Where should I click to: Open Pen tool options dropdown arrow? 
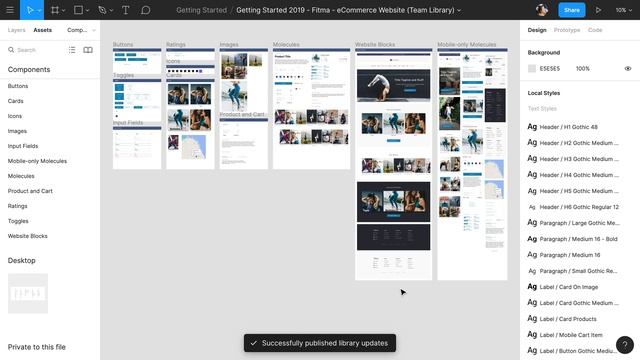[x=111, y=10]
